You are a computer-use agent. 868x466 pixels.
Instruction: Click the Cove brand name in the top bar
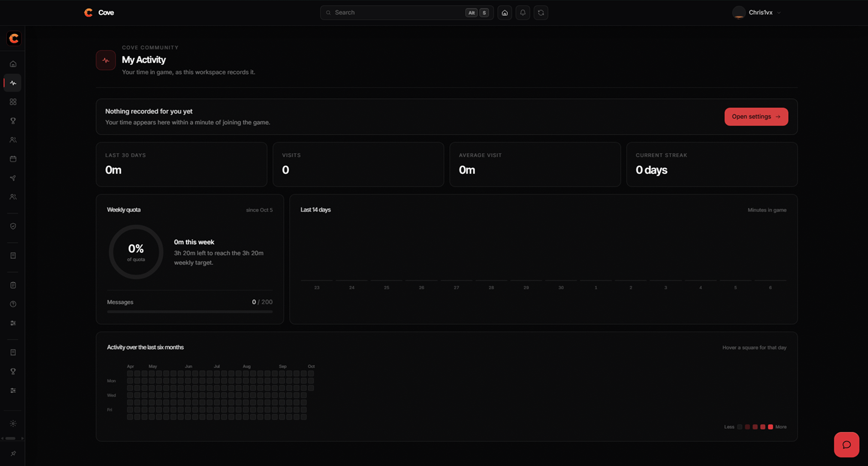[x=106, y=13]
